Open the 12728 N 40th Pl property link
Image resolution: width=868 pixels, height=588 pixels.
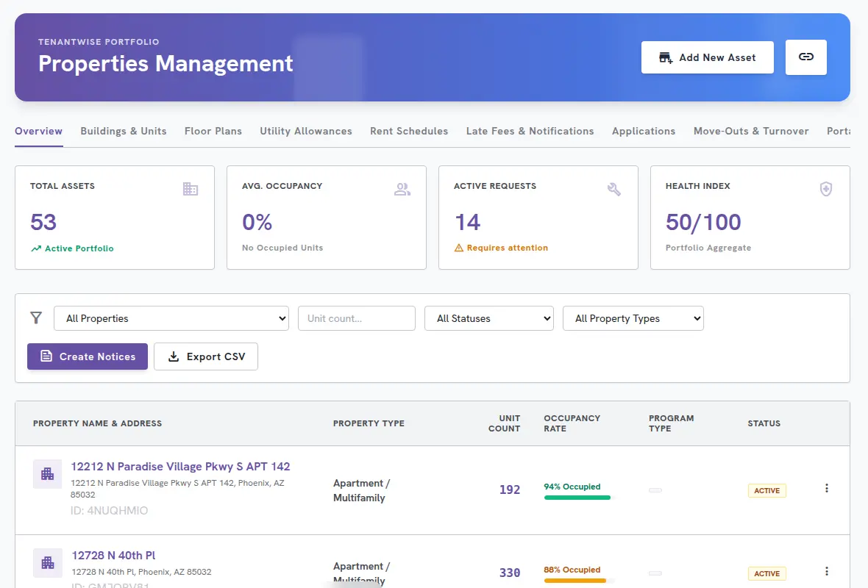113,556
